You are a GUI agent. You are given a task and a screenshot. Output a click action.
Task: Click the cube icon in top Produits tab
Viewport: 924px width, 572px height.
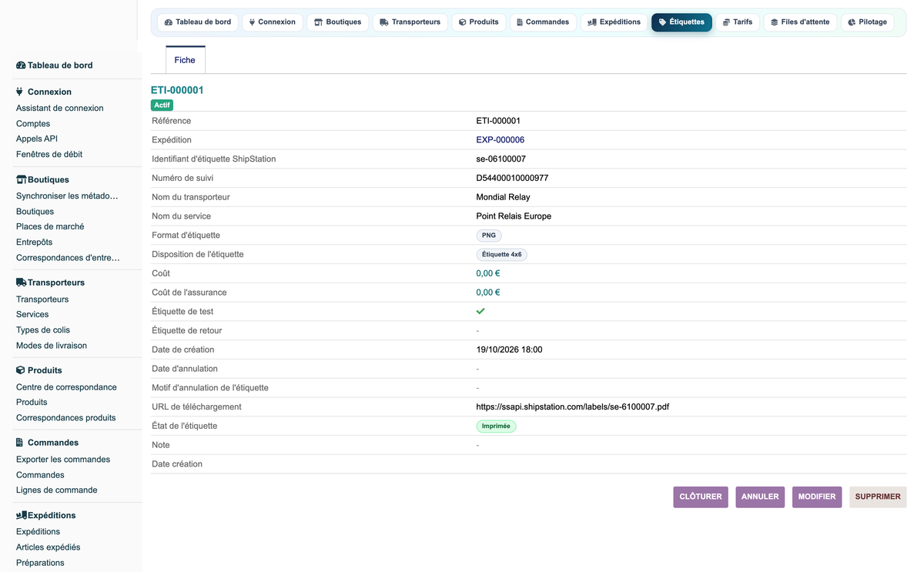[x=463, y=22]
